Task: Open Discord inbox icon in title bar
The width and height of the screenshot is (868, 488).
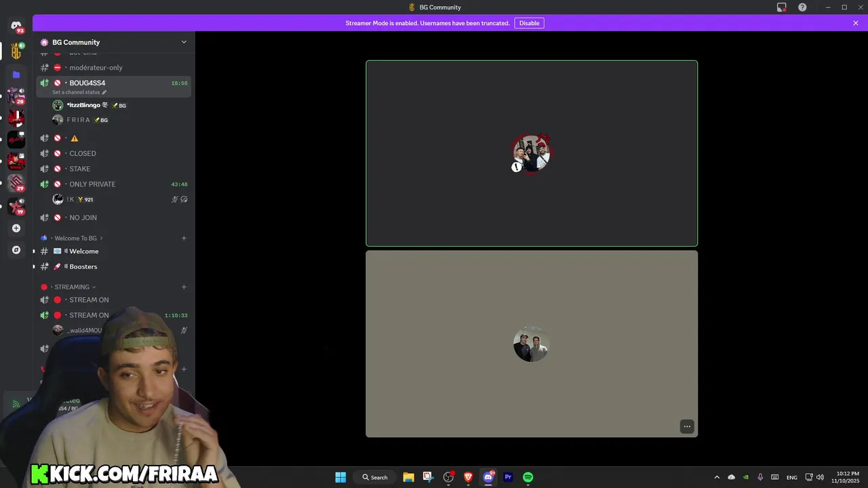Action: [x=782, y=7]
